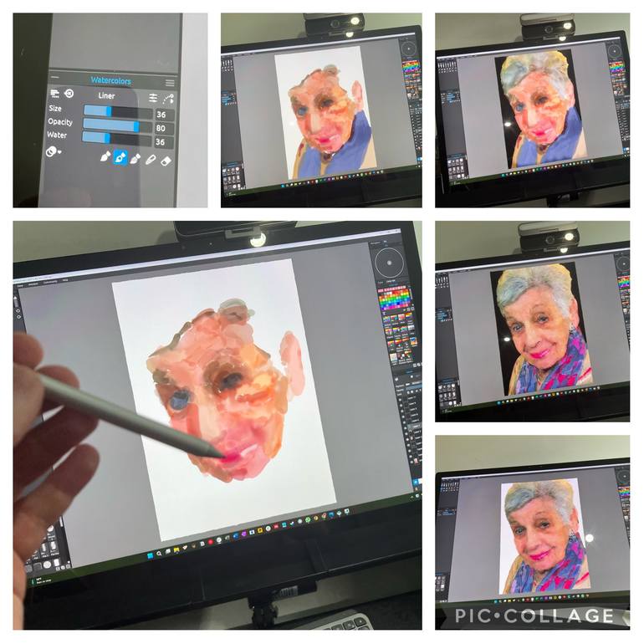The image size is (644, 644).
Task: Open the dotted-curve brush creator icon
Action: coord(168,99)
